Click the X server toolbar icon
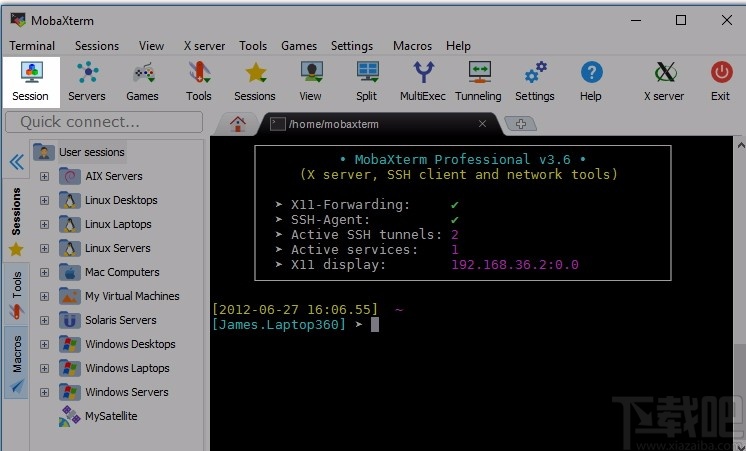 click(x=665, y=82)
